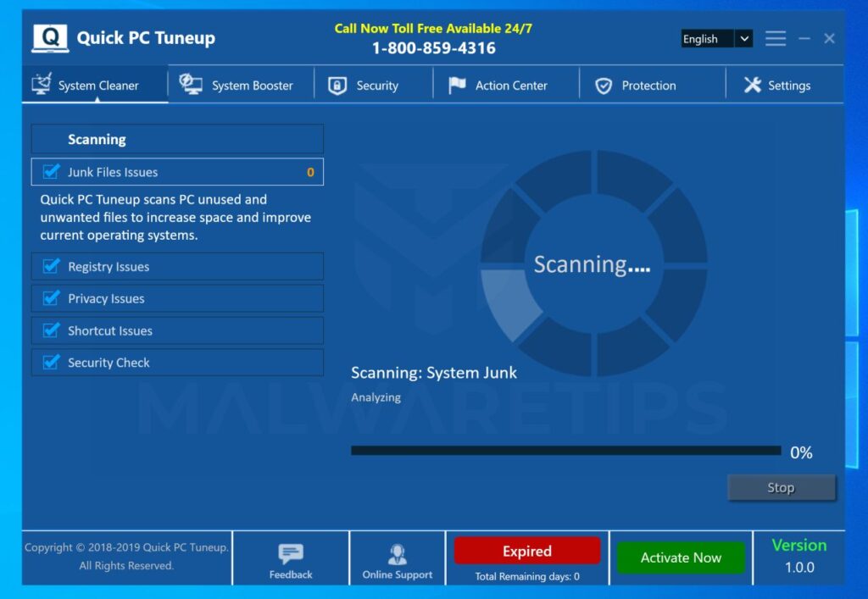Click 'Call Now Toll Free Available 24/7' text
Screen dimensions: 868x599
(433, 28)
